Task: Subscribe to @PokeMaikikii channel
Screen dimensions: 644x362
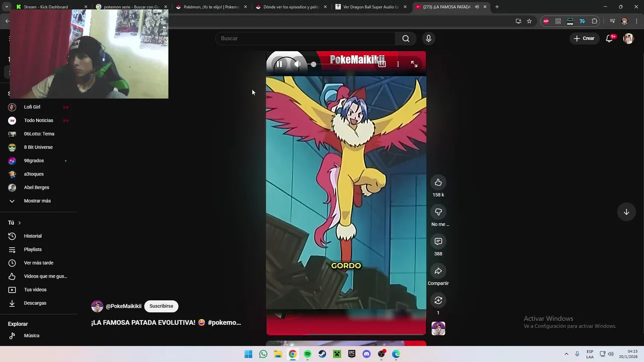Action: pos(161,306)
